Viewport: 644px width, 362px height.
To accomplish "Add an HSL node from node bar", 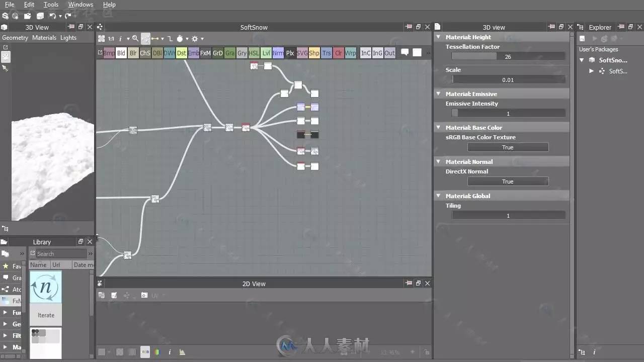I will [254, 53].
